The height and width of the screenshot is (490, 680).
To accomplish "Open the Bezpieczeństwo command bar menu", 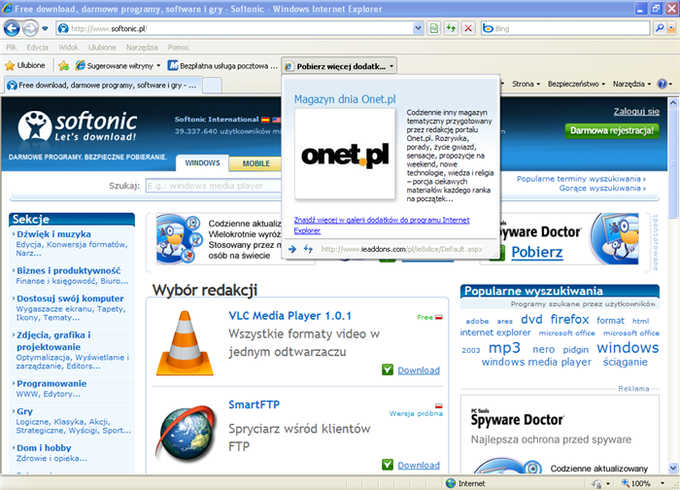I will coord(576,84).
